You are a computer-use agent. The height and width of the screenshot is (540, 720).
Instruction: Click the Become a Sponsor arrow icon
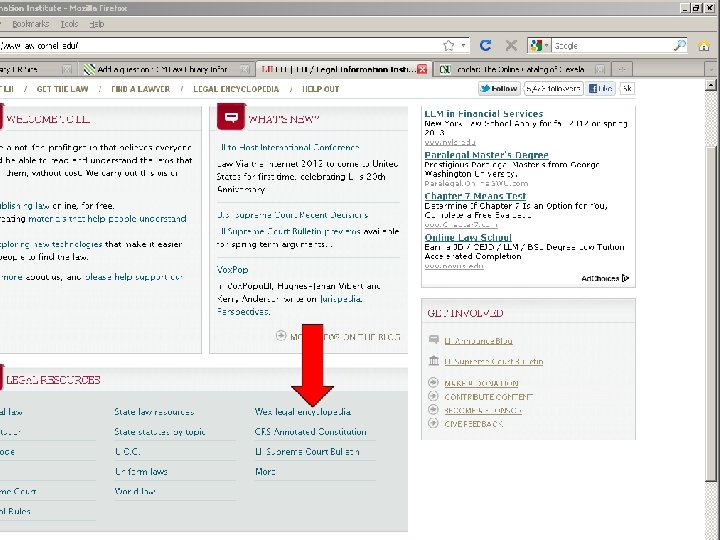[x=433, y=409]
